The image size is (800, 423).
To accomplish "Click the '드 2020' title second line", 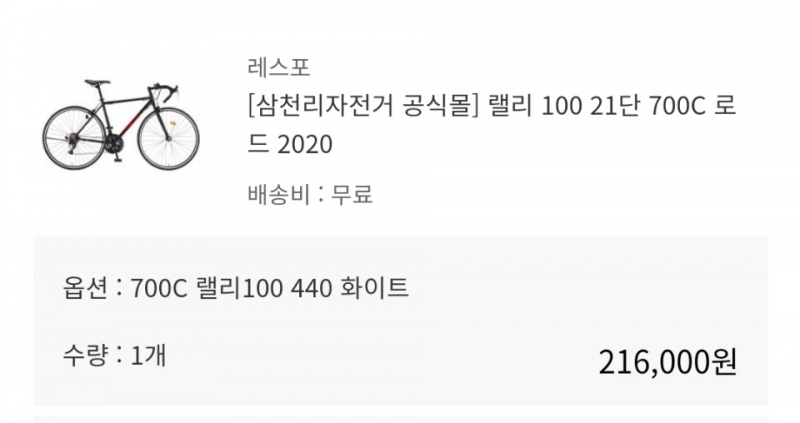I will [288, 145].
